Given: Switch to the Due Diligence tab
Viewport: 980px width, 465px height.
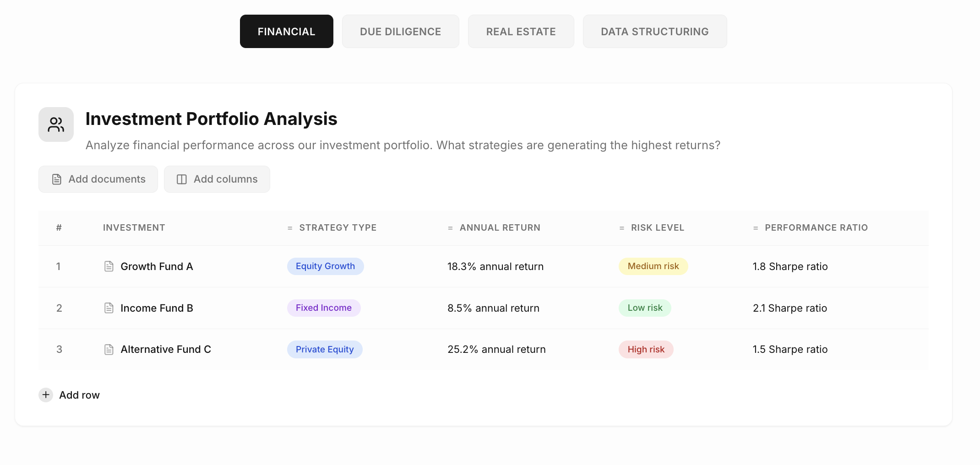Looking at the screenshot, I should (400, 31).
